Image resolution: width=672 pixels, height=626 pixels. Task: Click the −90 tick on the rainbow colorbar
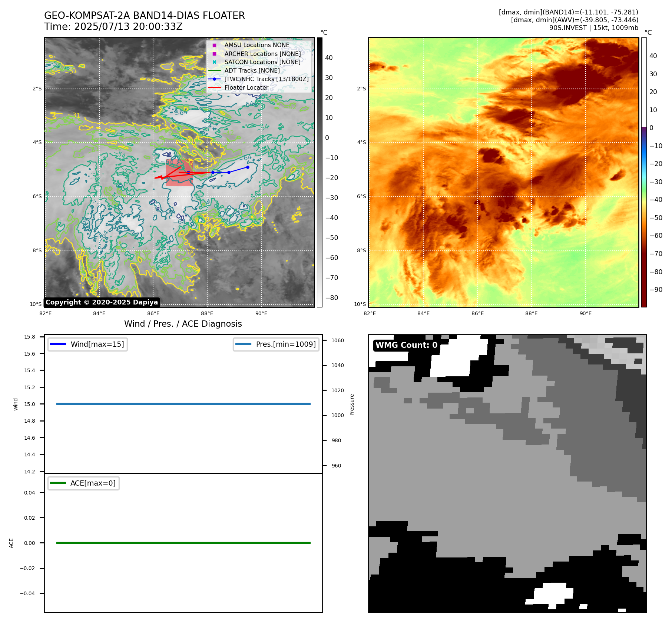pyautogui.click(x=656, y=290)
